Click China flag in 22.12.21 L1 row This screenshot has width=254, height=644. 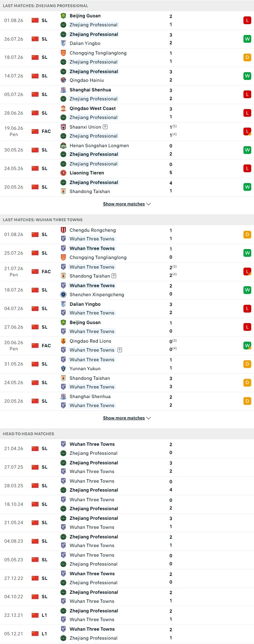click(x=35, y=615)
